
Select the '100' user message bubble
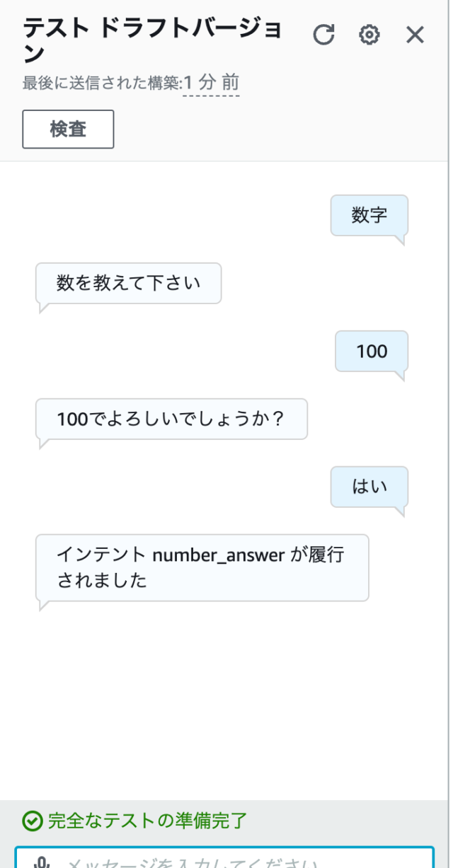(372, 351)
